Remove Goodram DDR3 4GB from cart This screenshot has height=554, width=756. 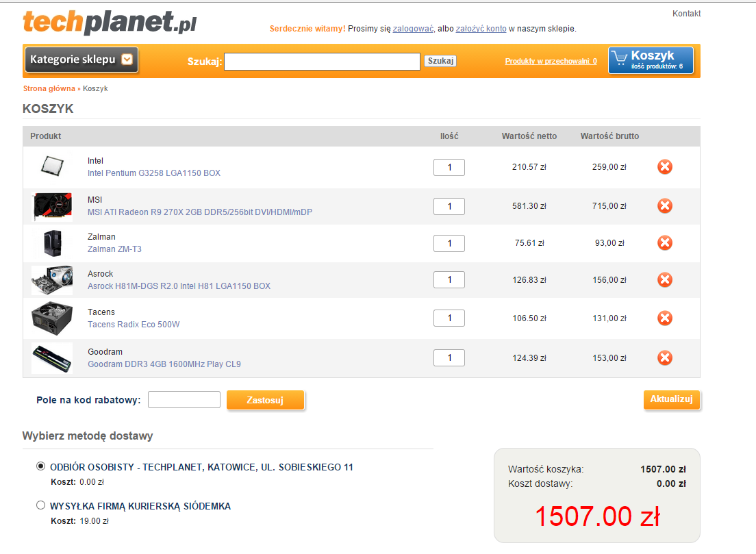(x=665, y=357)
